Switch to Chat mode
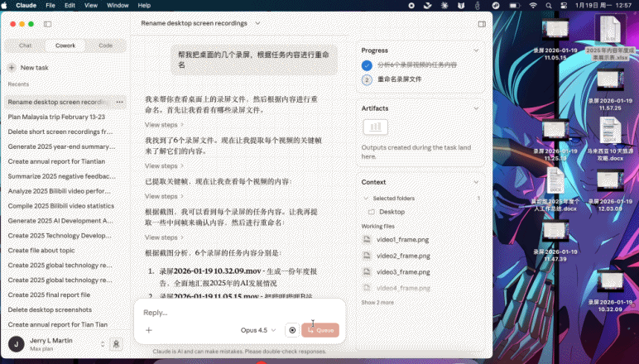The width and height of the screenshot is (639, 364). pyautogui.click(x=26, y=45)
